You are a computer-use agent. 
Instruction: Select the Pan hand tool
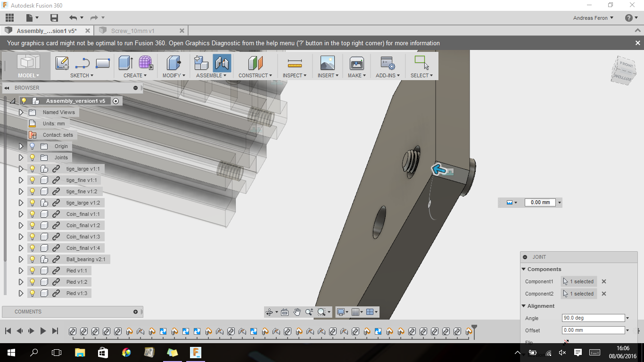[x=297, y=312]
